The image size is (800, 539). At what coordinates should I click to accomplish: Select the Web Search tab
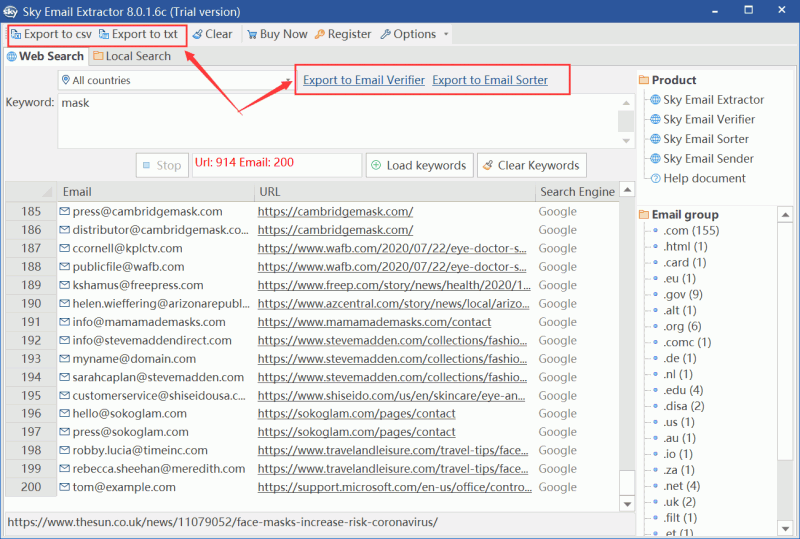[x=45, y=56]
